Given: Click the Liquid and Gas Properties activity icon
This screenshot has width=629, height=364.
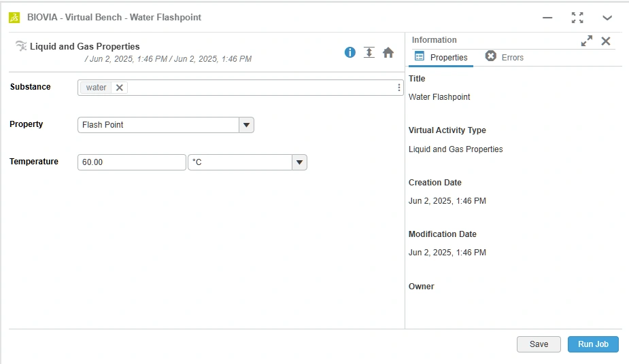Looking at the screenshot, I should click(21, 46).
